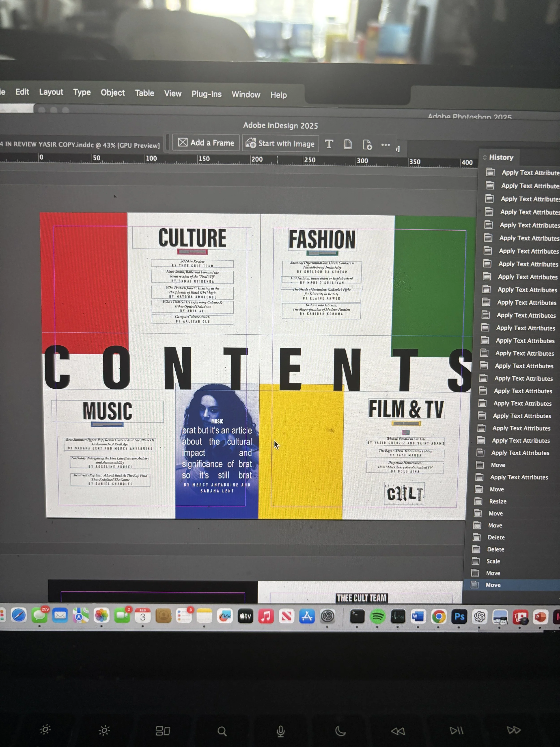
Task: Grab the contextual task bar drag handle
Action: tap(167, 143)
